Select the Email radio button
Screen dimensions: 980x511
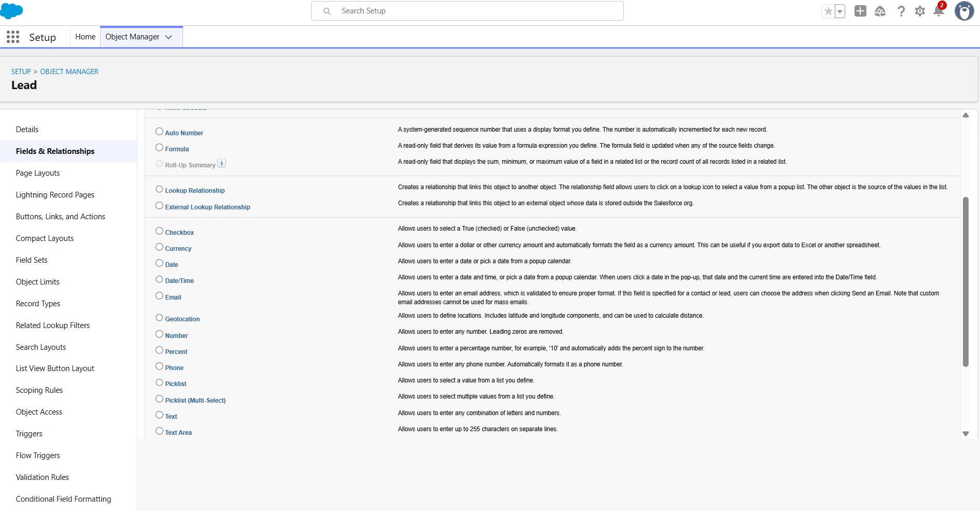tap(159, 296)
